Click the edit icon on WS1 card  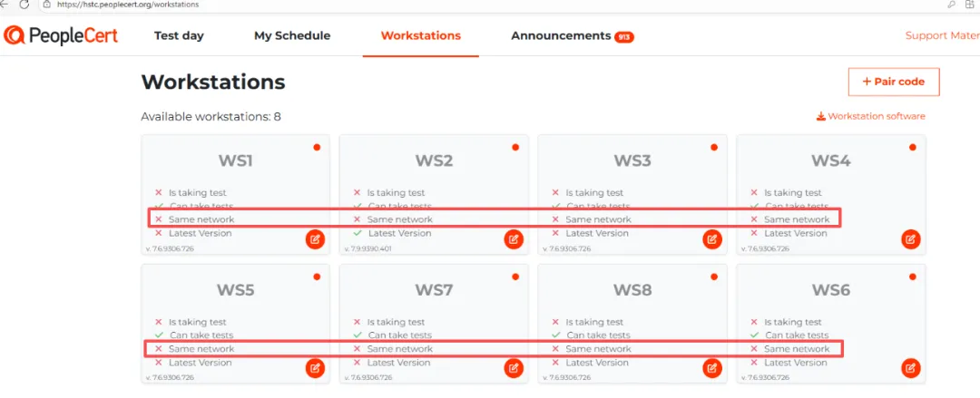pos(315,239)
